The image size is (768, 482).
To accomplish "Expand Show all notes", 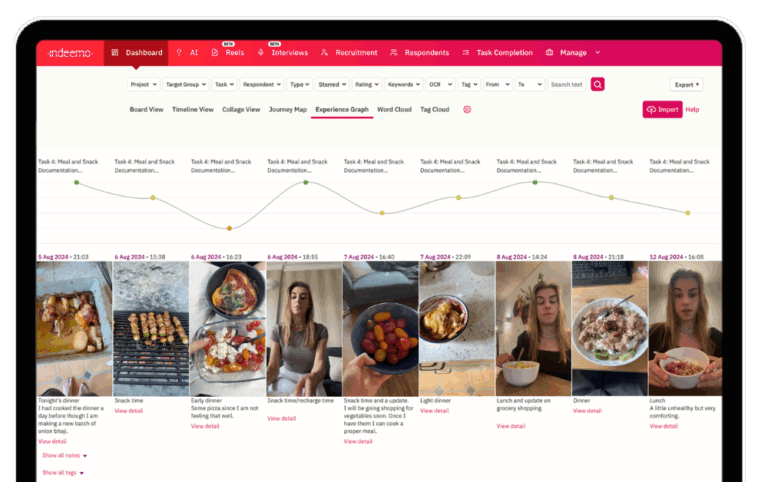I will 64,456.
